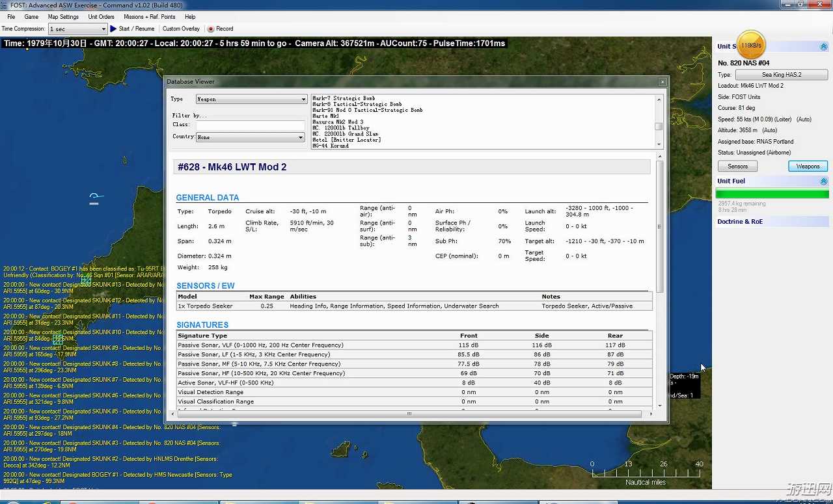Viewport: 833px width, 504px height.
Task: Click the blue Start / Resume play arrow
Action: point(113,29)
